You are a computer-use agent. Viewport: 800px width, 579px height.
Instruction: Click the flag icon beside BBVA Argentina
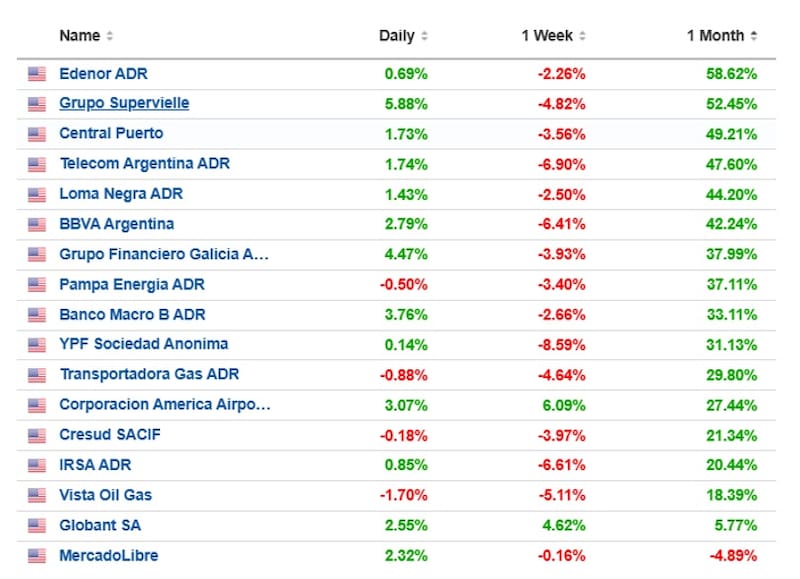click(37, 224)
